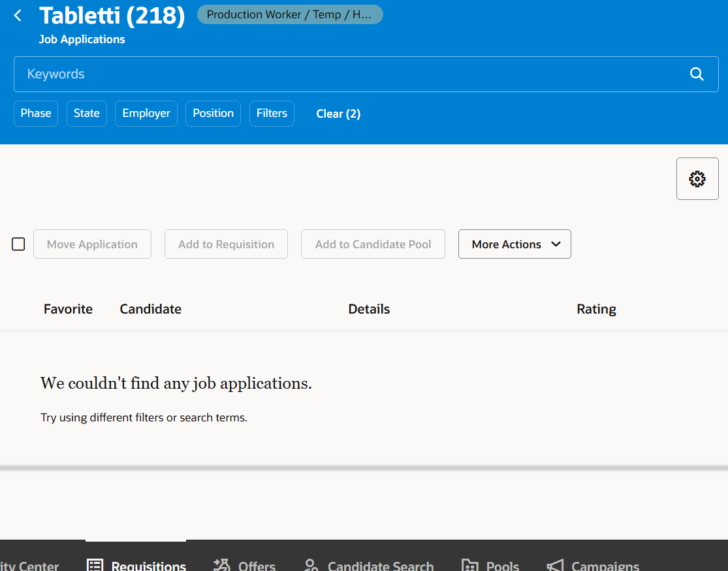This screenshot has height=571, width=728.
Task: Open the Phase filter dropdown
Action: 36,113
